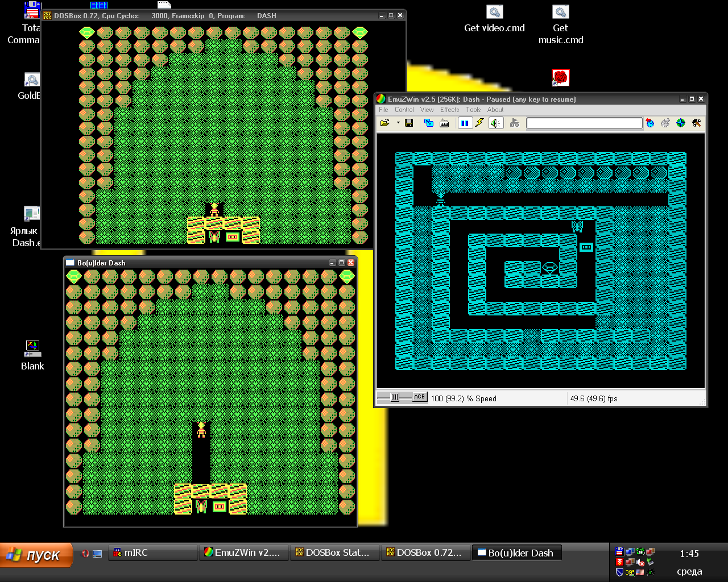Click the butterfly enemy in the DOSBox game
This screenshot has width=728, height=582.
(214, 236)
